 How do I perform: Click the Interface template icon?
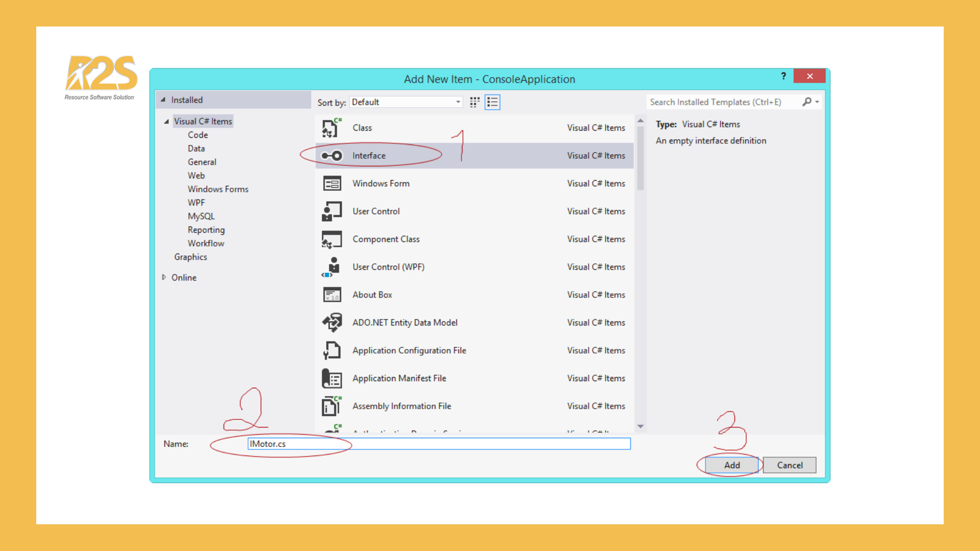(x=332, y=156)
